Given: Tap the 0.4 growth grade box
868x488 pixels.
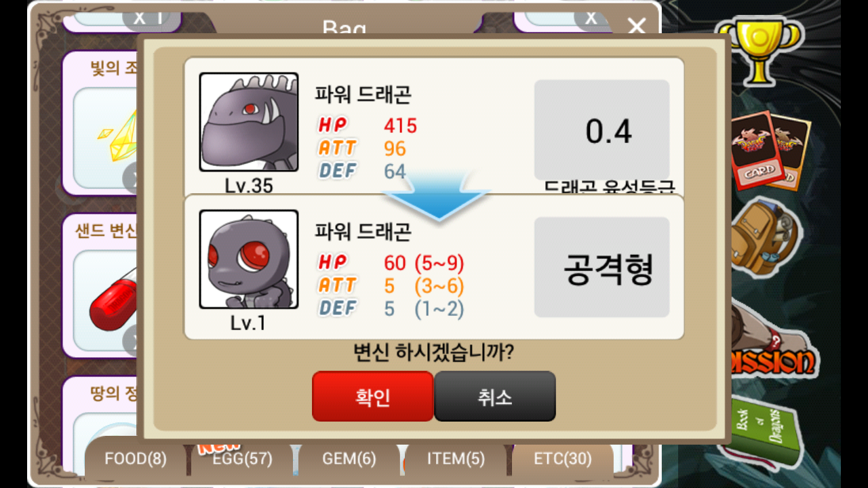Looking at the screenshot, I should [x=602, y=130].
